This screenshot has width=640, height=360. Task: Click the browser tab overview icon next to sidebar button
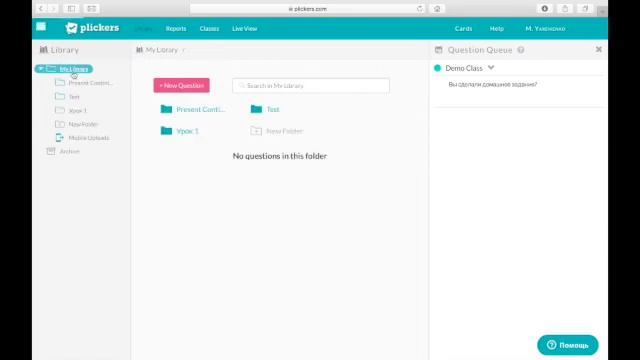(91, 9)
